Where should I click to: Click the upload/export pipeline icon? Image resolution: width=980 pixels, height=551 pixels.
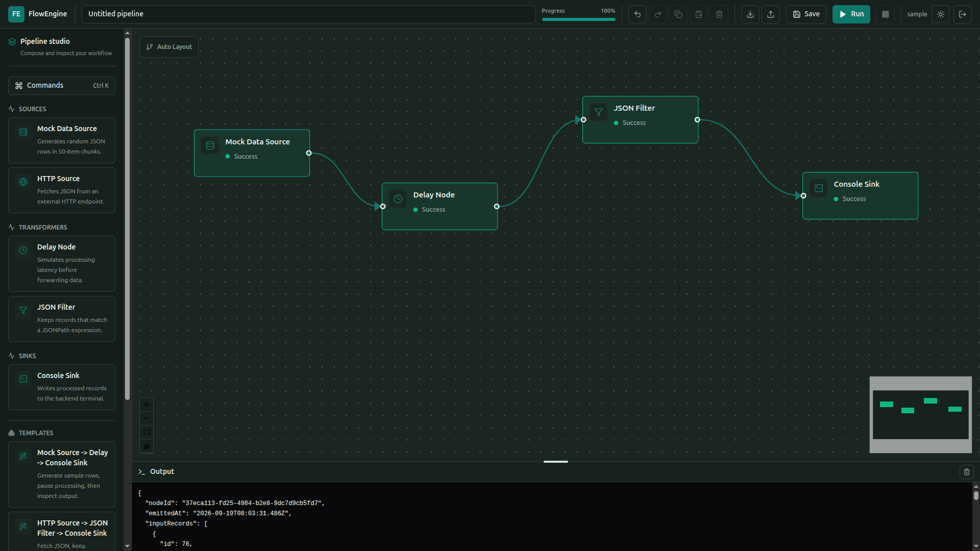(771, 14)
